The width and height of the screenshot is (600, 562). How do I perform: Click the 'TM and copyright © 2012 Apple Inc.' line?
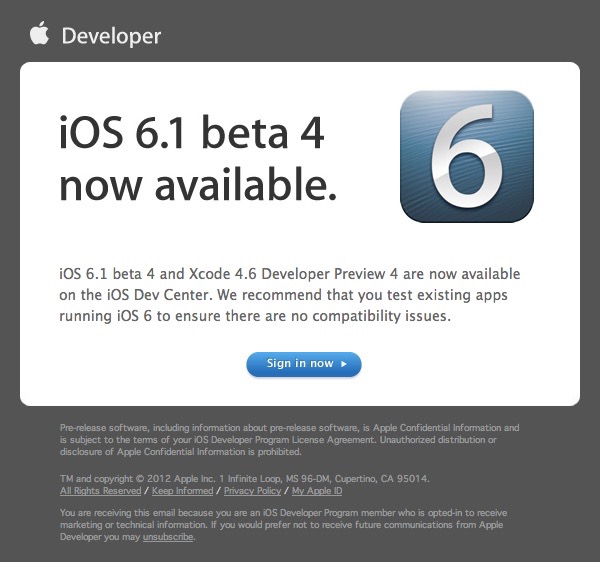tap(245, 479)
